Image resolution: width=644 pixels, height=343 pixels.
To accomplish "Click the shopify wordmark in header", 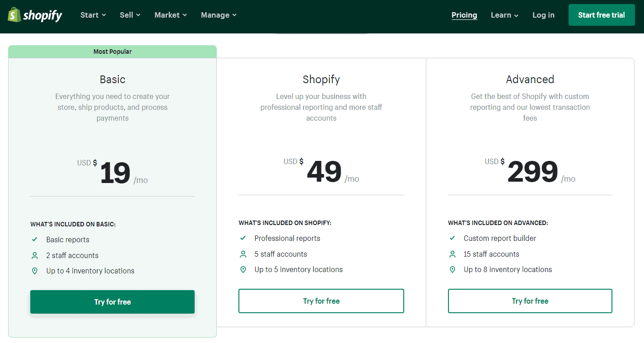I will pos(43,16).
